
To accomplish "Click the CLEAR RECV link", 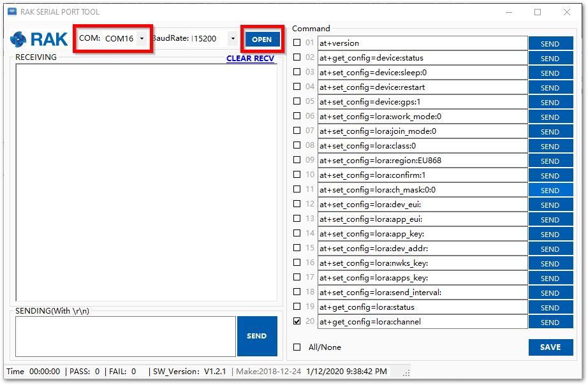I will click(x=250, y=59).
